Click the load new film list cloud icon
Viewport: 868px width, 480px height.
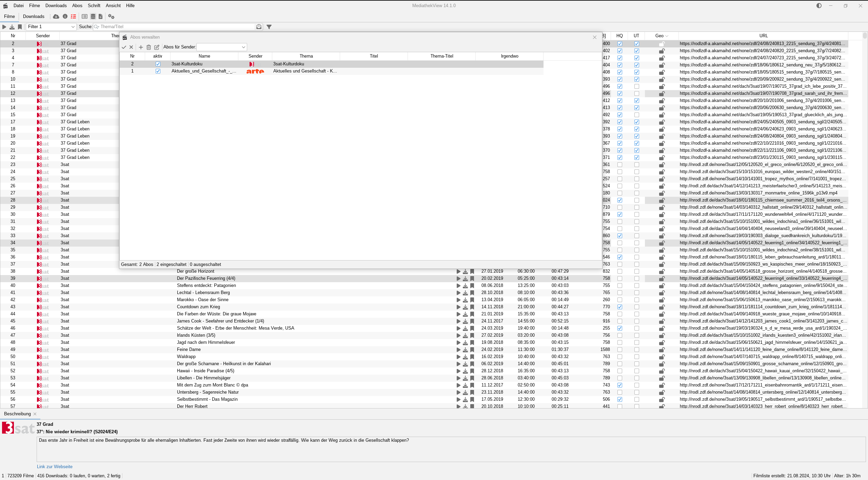coord(56,16)
